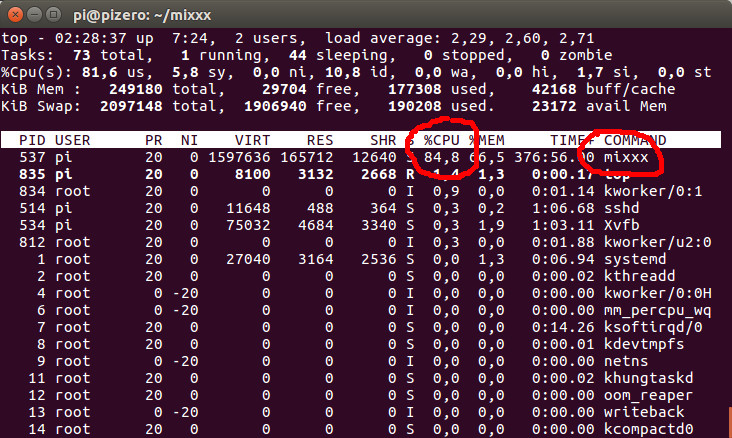Click the SHR column header
The width and height of the screenshot is (732, 438).
[x=383, y=140]
